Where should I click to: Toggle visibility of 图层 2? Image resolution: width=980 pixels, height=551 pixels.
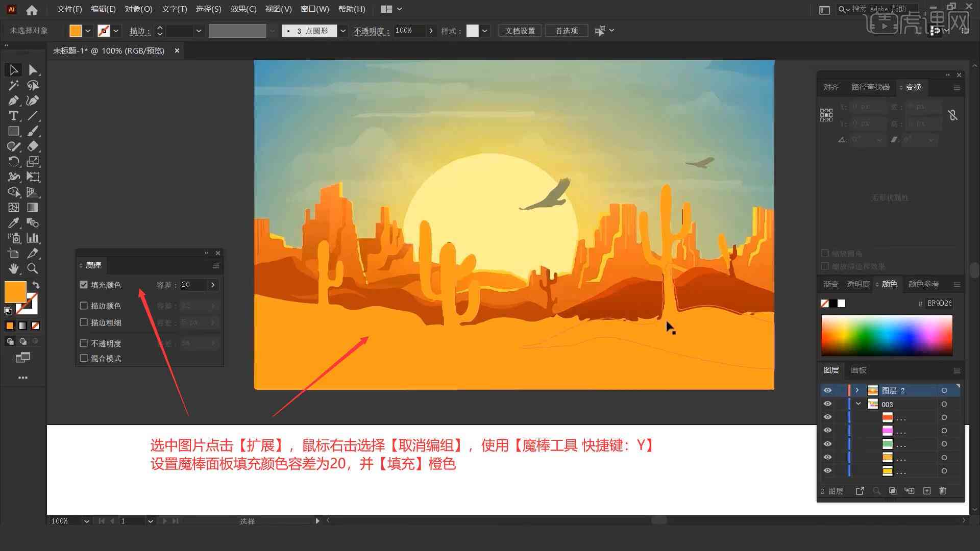827,390
